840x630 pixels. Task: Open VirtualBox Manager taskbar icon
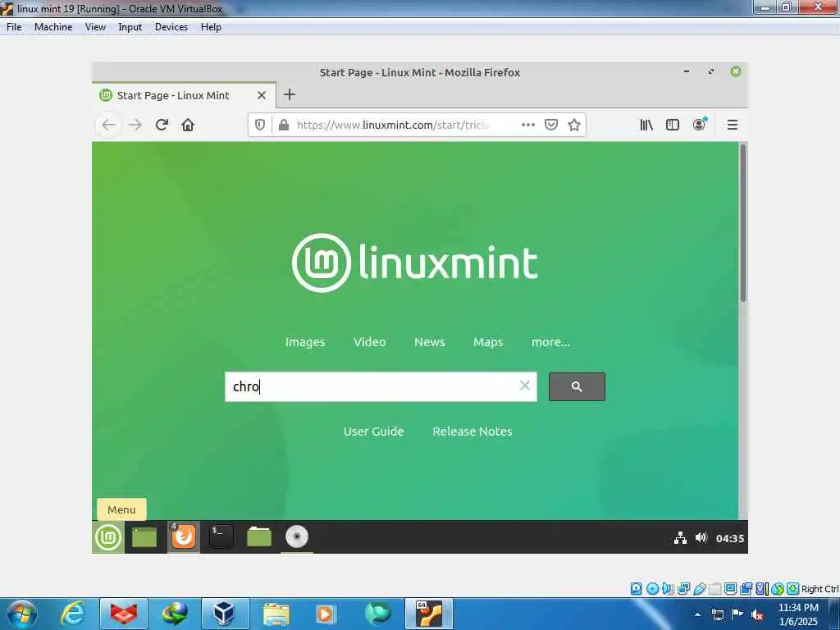(x=225, y=614)
